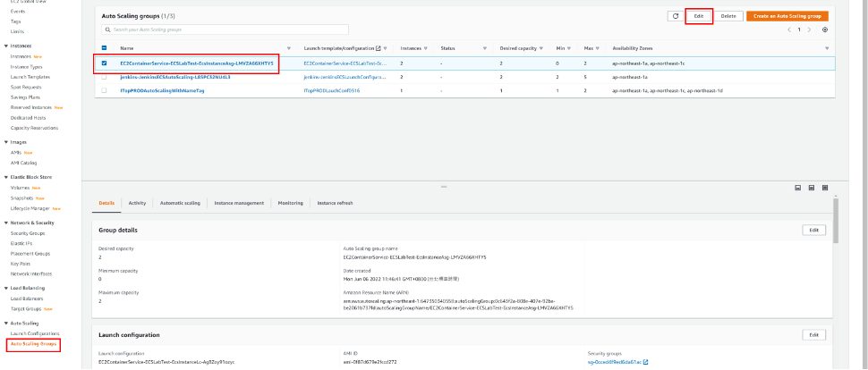Image resolution: width=868 pixels, height=370 pixels.
Task: Open external link icon next to security group
Action: pyautogui.click(x=644, y=365)
